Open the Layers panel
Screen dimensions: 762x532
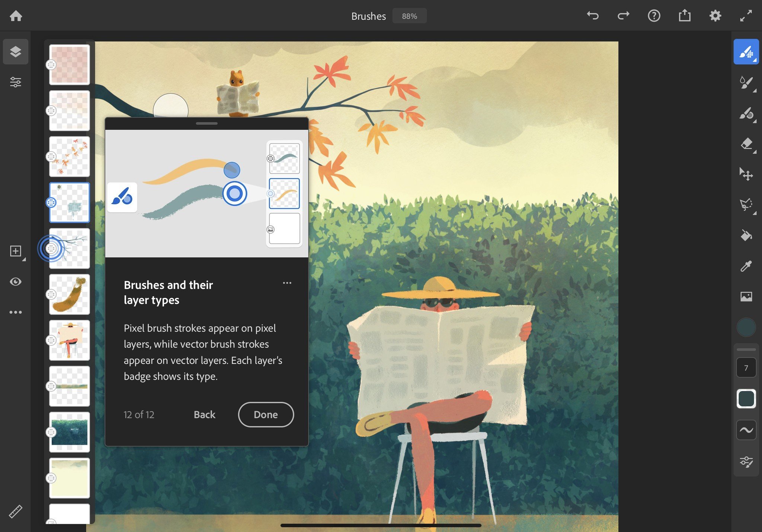tap(16, 52)
